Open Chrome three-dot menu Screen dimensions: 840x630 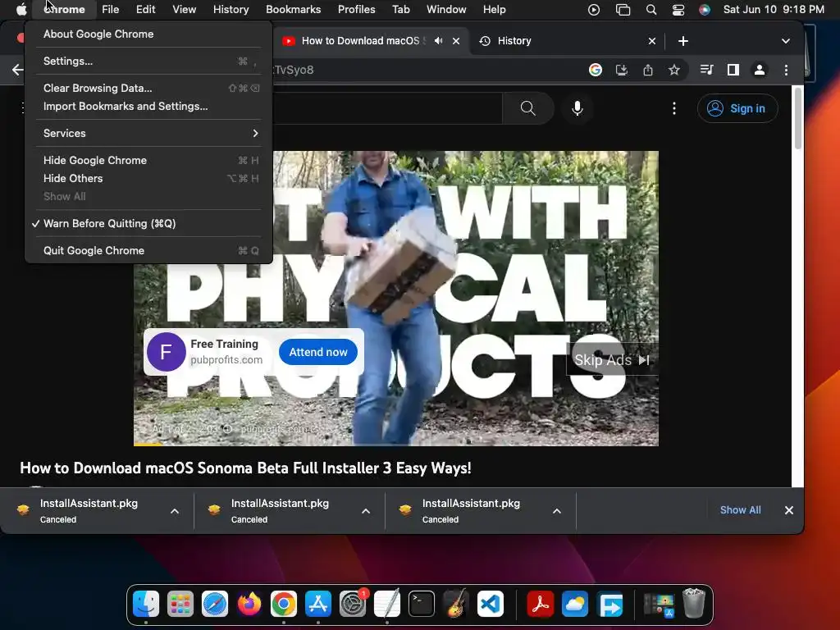point(786,70)
